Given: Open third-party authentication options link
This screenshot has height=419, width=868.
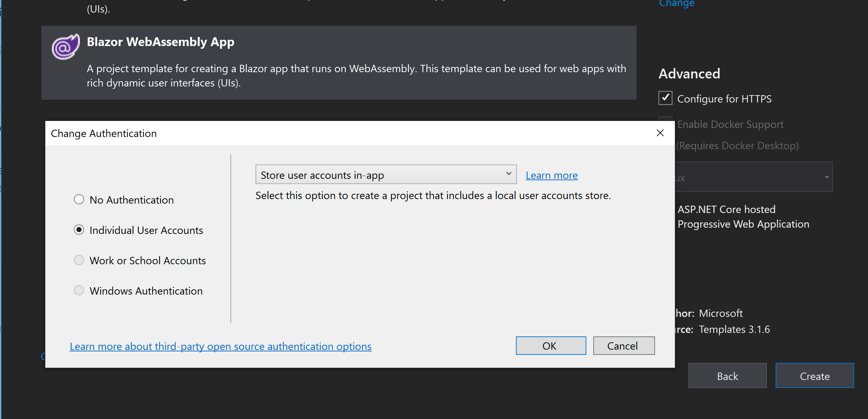Looking at the screenshot, I should point(221,346).
